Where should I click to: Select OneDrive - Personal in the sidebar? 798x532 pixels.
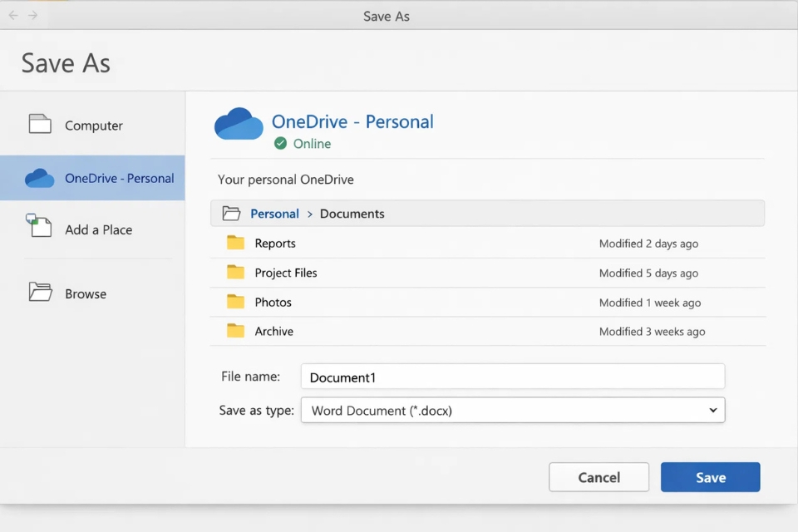click(x=93, y=177)
